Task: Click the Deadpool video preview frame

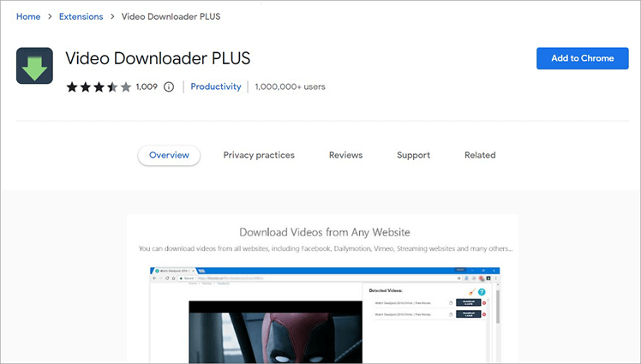Action: pyautogui.click(x=276, y=331)
